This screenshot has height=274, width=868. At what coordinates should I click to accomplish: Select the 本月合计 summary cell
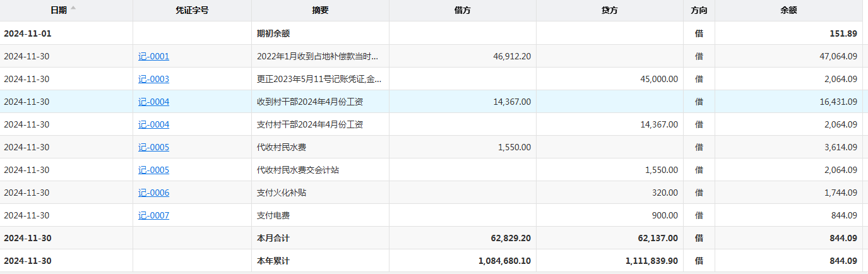tap(273, 238)
